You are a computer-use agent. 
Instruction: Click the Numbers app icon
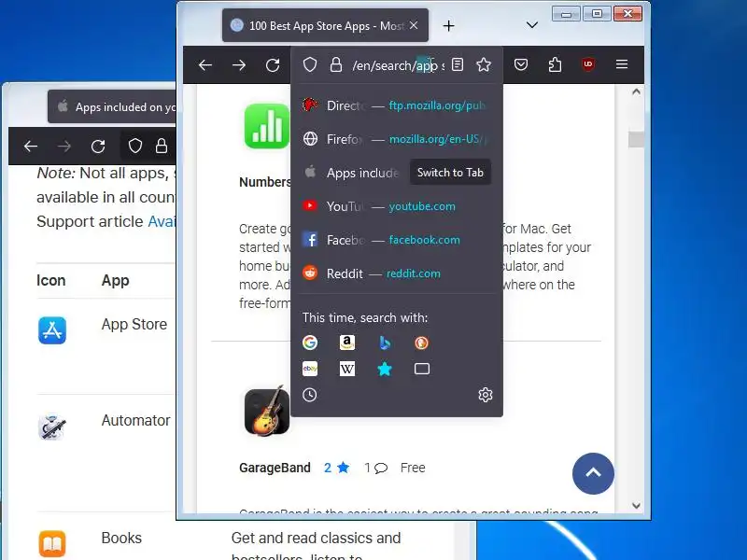267,126
